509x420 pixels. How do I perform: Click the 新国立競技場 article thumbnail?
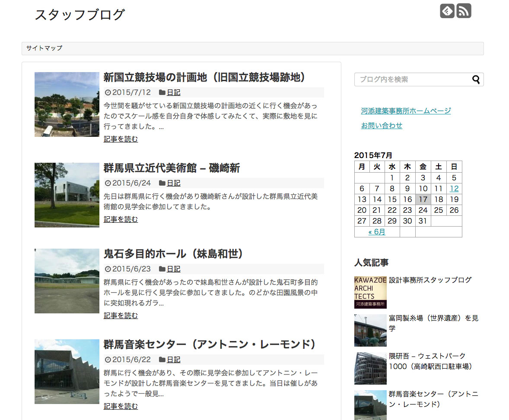[67, 104]
